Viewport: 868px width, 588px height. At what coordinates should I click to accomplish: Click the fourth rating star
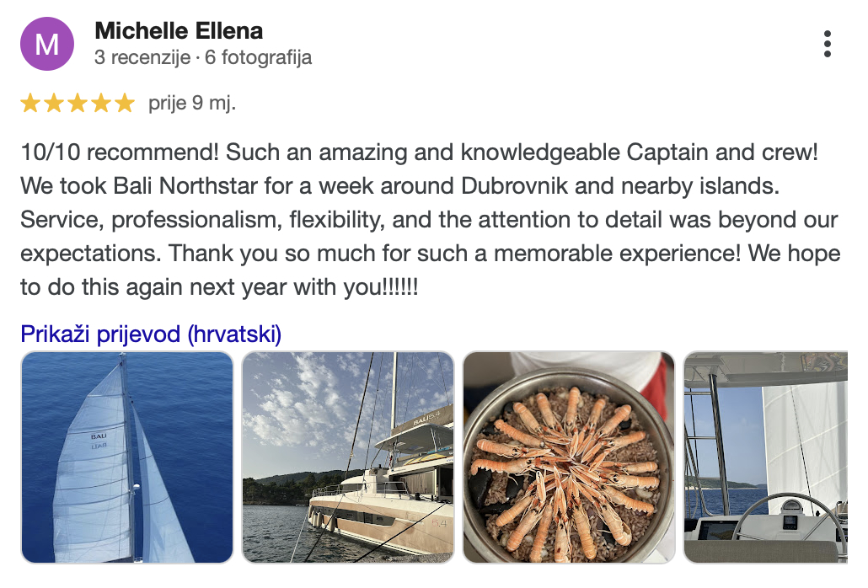tap(101, 103)
